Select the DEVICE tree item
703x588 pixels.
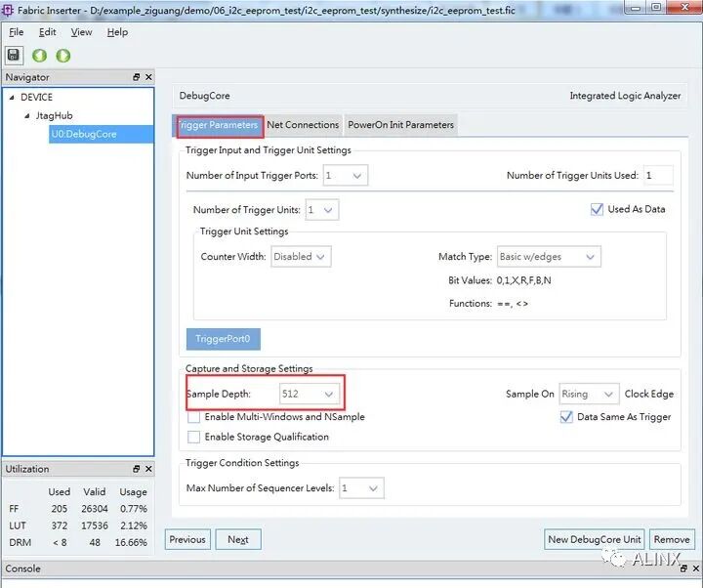coord(37,98)
